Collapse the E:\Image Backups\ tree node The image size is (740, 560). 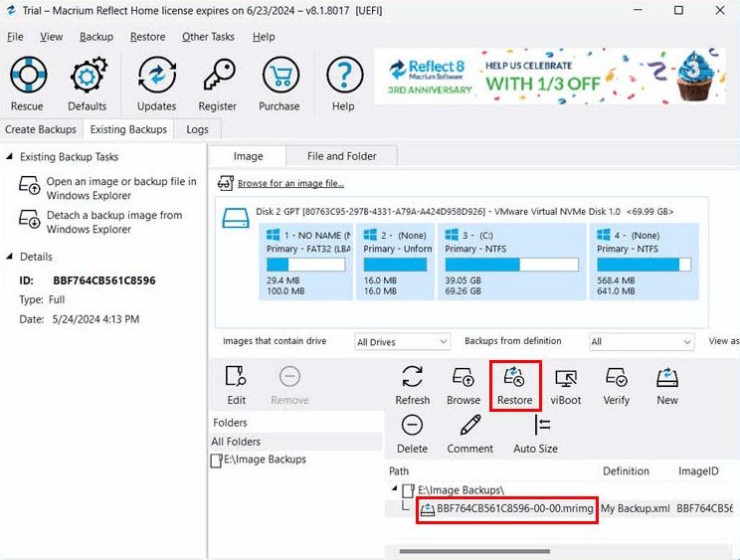click(x=395, y=488)
